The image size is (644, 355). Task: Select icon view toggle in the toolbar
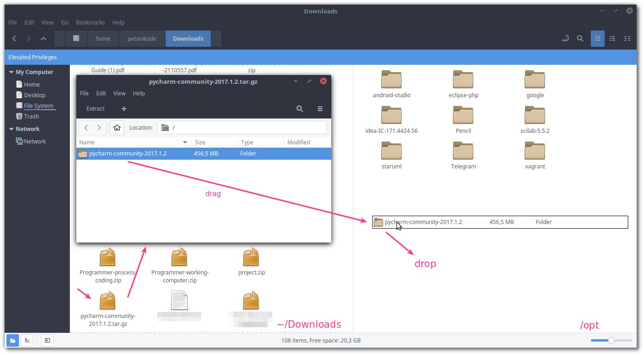point(598,38)
